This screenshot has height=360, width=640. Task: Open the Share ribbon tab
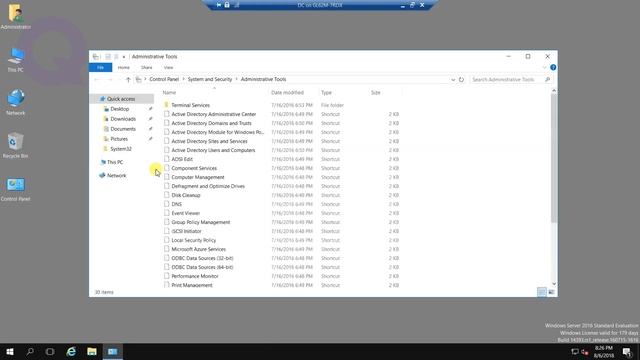pyautogui.click(x=147, y=67)
